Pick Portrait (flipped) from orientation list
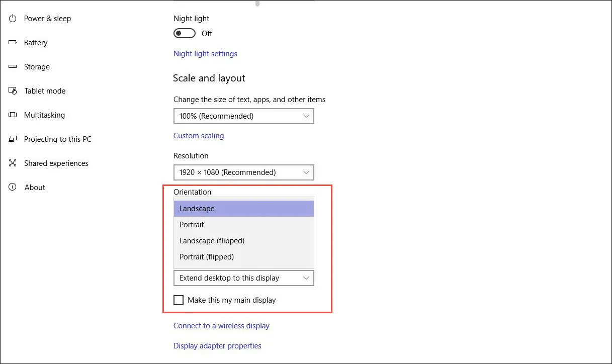Screen dimensions: 612x364 207,257
